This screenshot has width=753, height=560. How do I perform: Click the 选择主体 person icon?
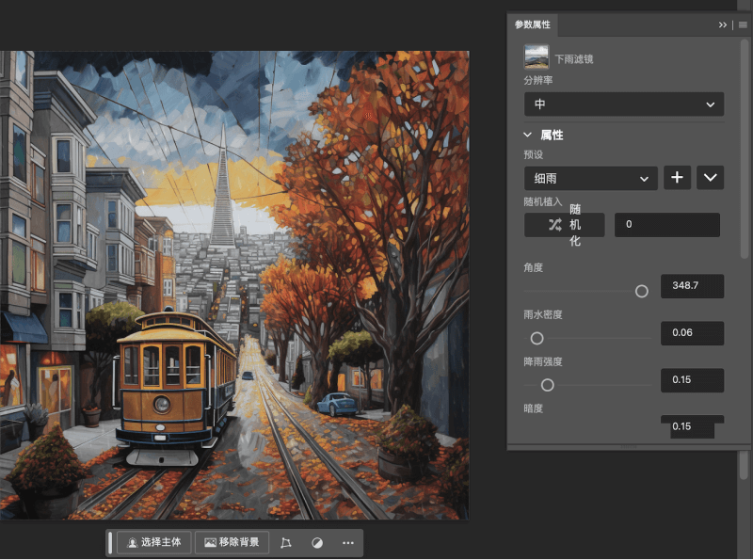click(x=132, y=542)
